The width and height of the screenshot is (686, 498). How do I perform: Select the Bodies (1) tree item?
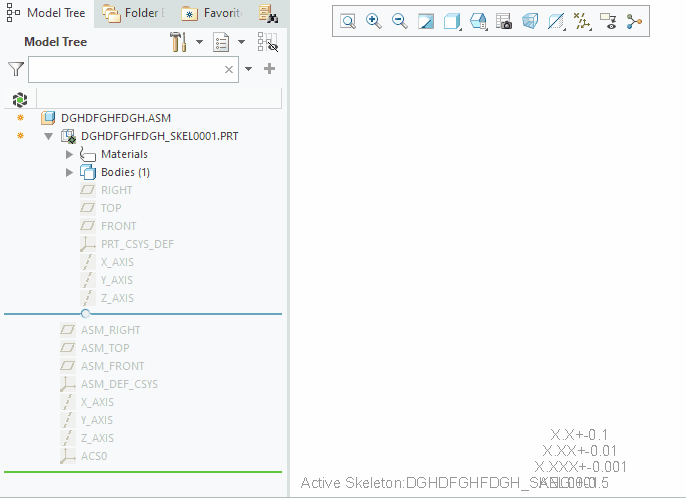(x=125, y=172)
